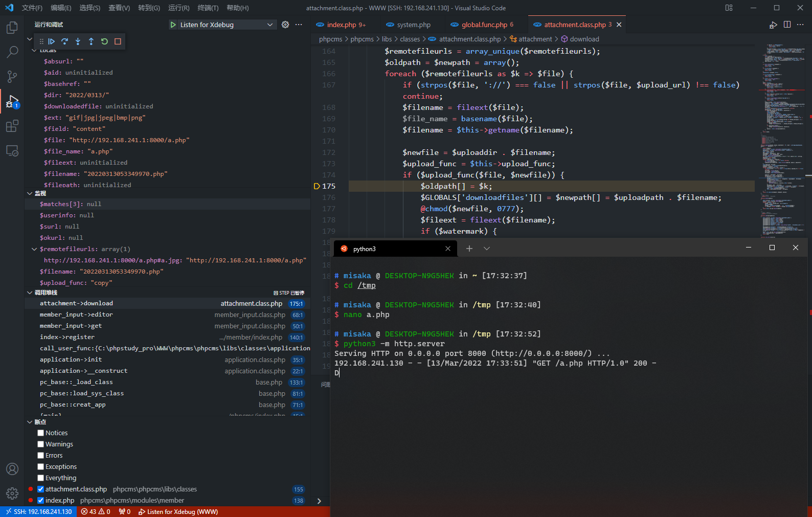Open the Accounts menu icon
This screenshot has height=517, width=812.
[x=12, y=469]
